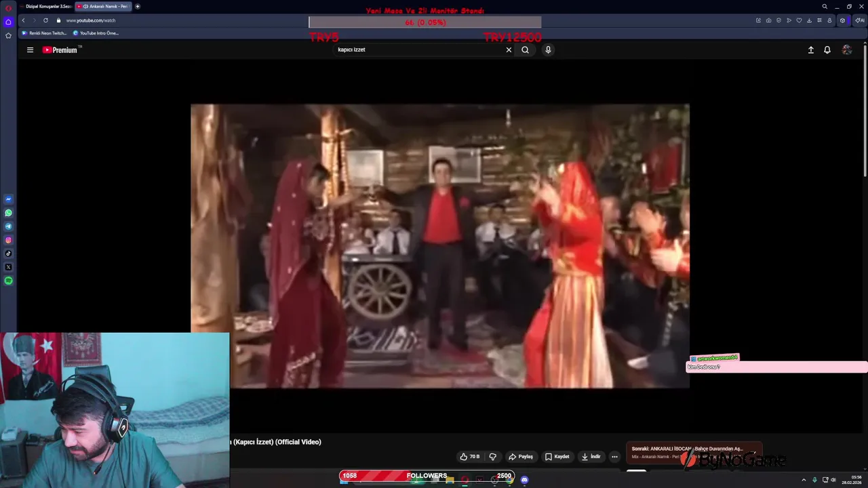Share the video with Paylaş

click(x=521, y=456)
